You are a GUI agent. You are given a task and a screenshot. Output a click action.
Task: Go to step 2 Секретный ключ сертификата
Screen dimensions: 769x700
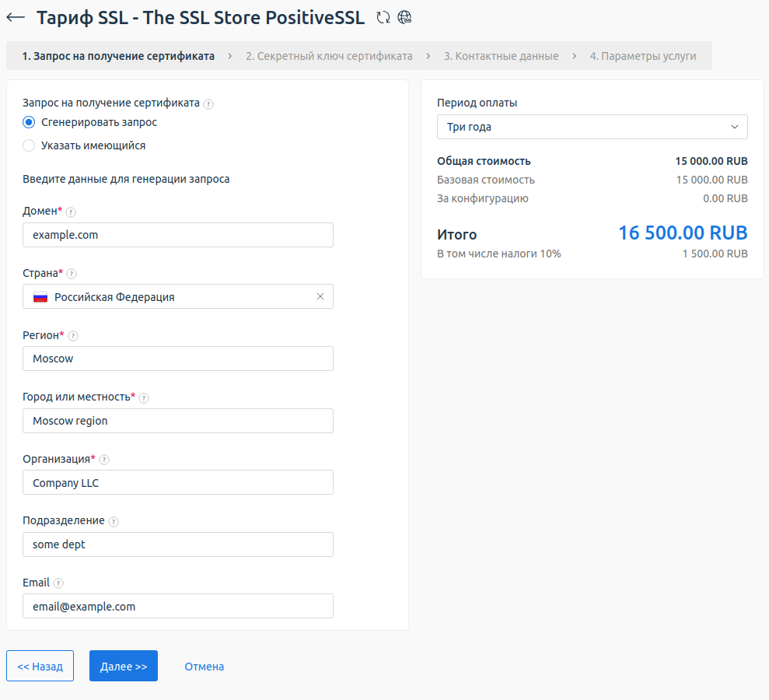pos(329,56)
